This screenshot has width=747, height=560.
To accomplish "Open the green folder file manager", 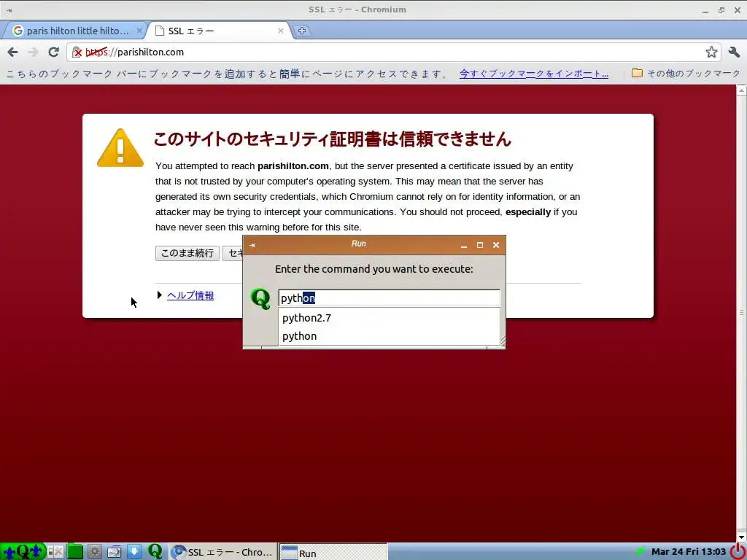I will click(75, 551).
